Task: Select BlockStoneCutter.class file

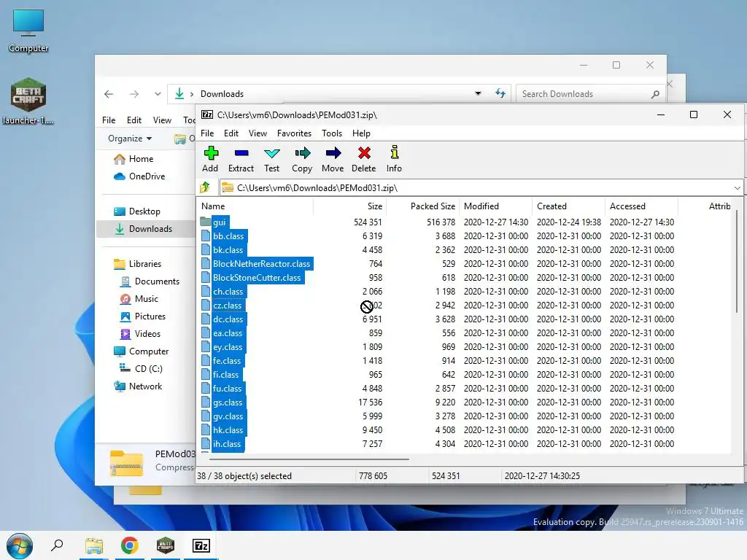Action: coord(257,278)
